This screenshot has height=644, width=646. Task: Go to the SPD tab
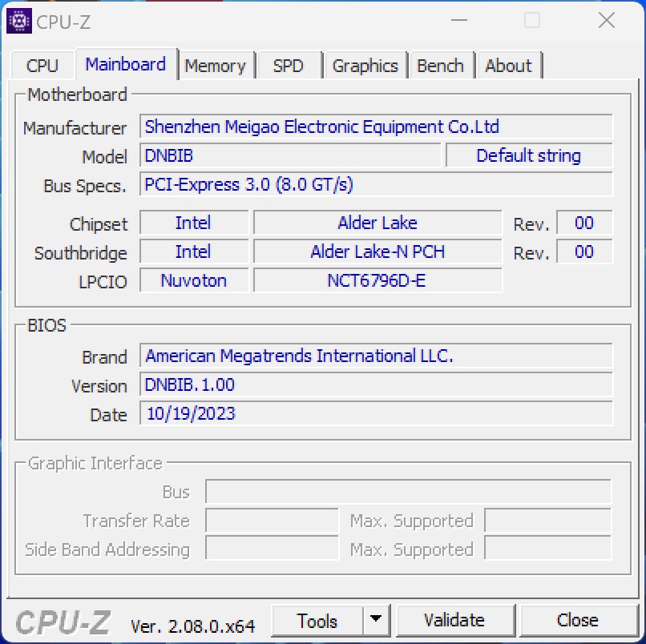coord(289,66)
